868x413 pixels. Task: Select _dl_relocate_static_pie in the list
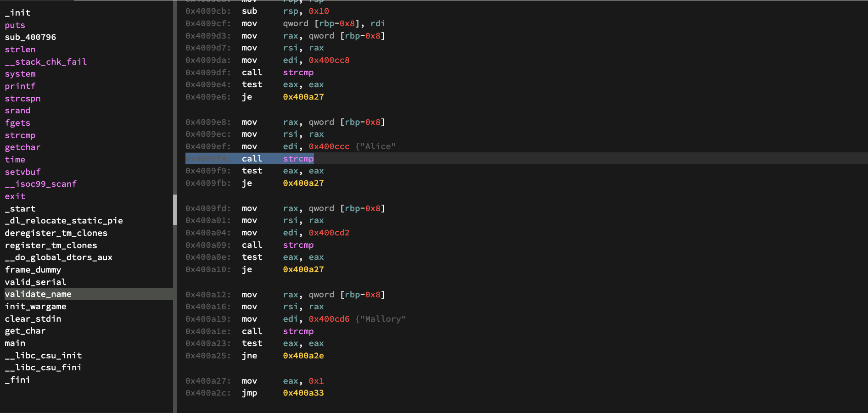[x=64, y=221]
